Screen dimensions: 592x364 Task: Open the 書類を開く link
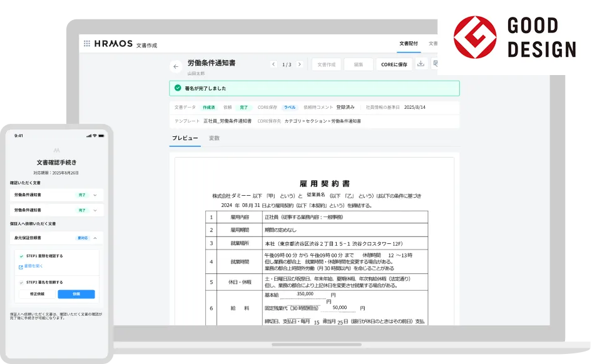33,266
